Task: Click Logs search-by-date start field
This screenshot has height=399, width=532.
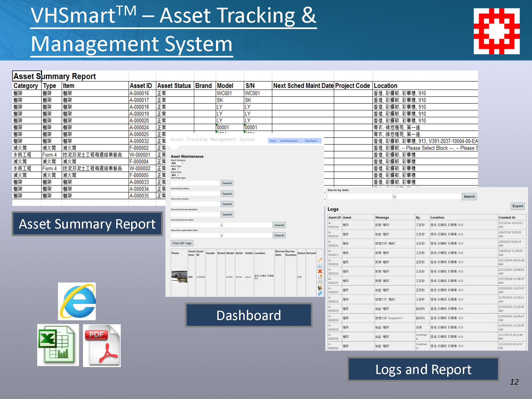Action: tap(360, 197)
